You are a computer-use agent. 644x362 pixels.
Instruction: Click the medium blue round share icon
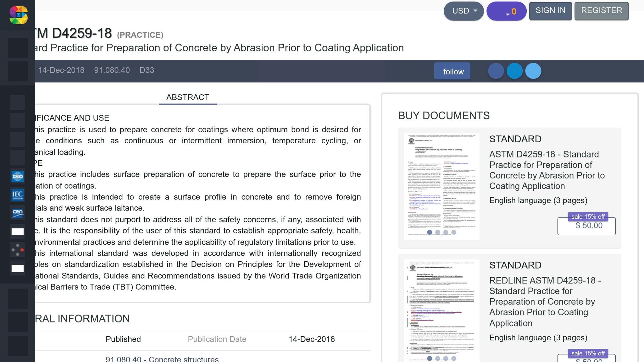[514, 71]
